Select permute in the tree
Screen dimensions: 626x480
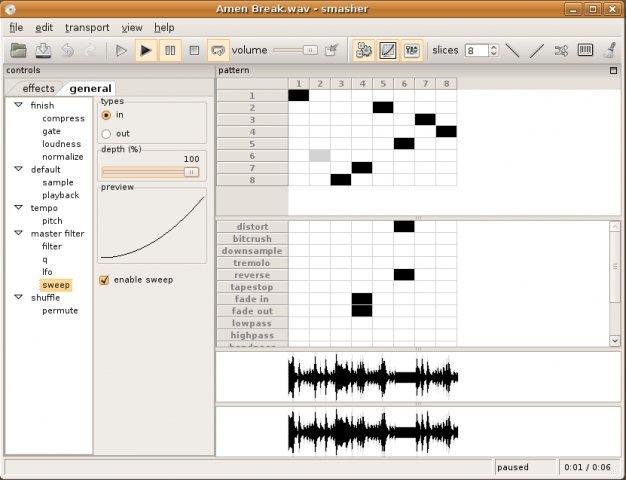pyautogui.click(x=60, y=311)
